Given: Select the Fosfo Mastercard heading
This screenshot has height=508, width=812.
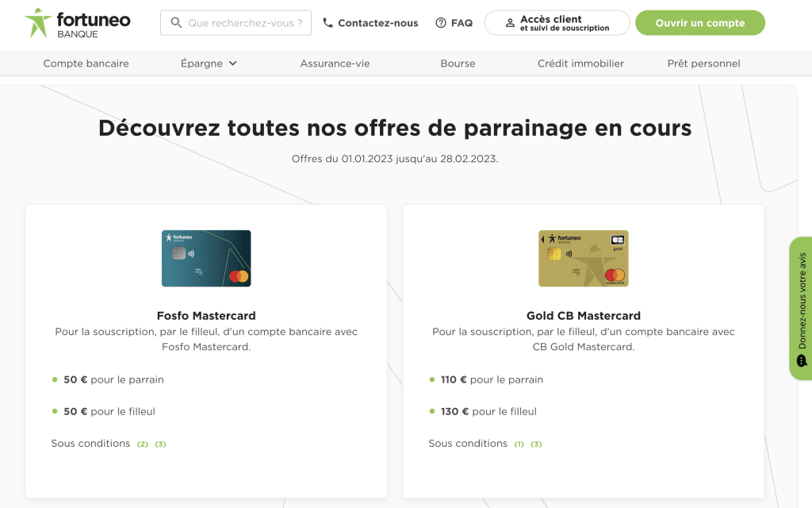Looking at the screenshot, I should click(206, 316).
